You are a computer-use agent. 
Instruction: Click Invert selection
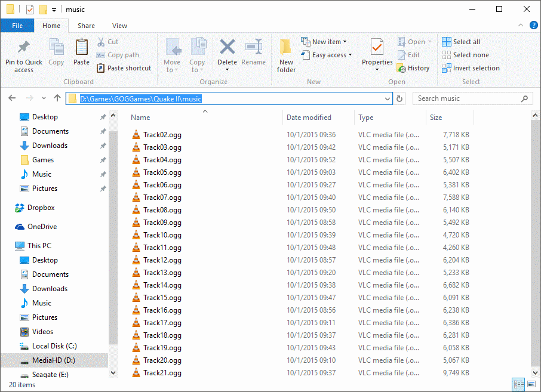coord(471,68)
